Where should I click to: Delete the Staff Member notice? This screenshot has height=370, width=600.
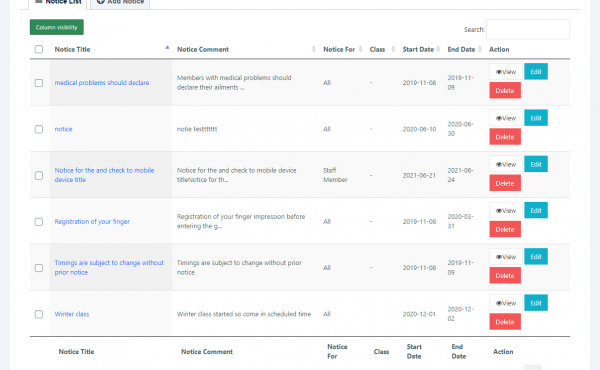(x=505, y=183)
